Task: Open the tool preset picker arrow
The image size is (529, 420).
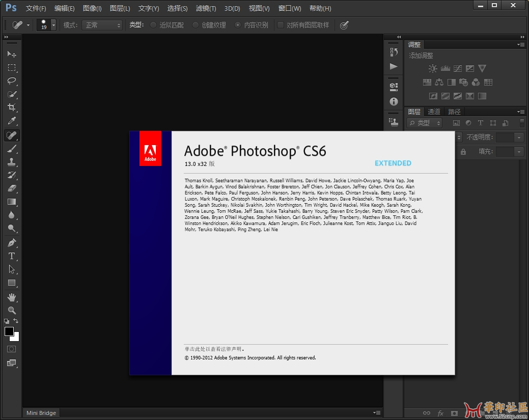Action: coord(29,25)
